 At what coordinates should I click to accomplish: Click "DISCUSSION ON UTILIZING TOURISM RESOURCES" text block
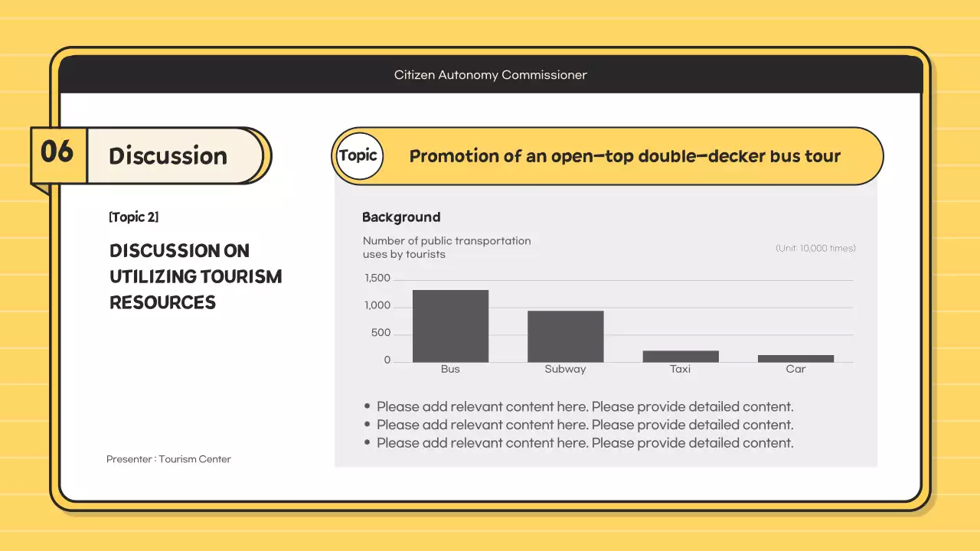pos(195,276)
